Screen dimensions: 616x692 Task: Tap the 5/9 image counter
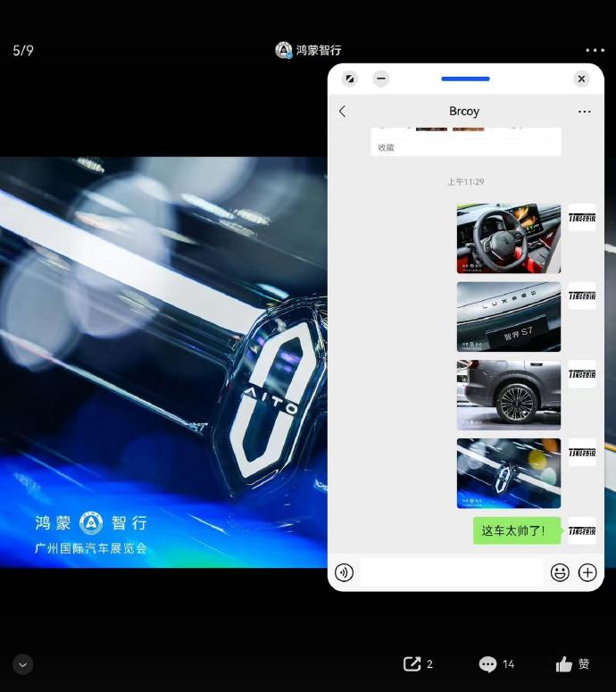(23, 50)
